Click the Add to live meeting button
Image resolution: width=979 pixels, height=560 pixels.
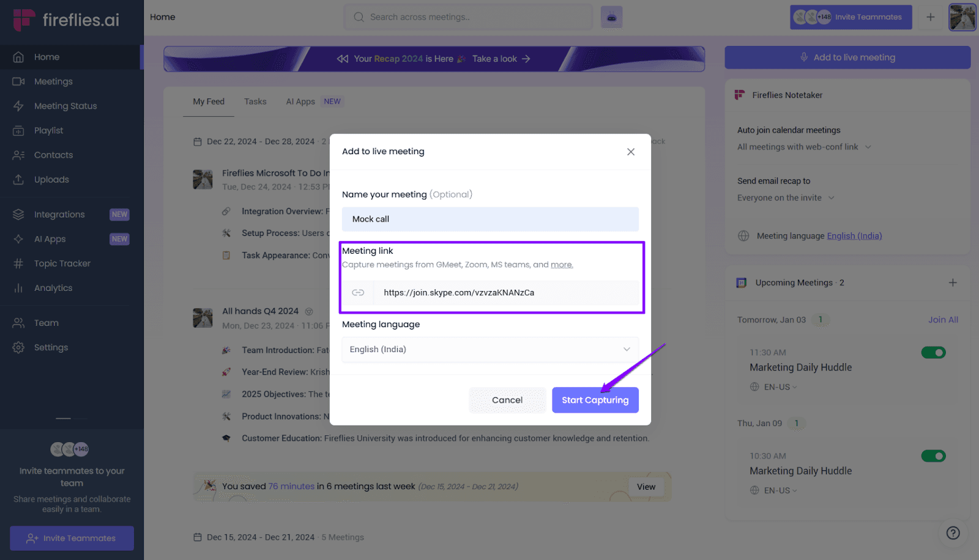847,57
